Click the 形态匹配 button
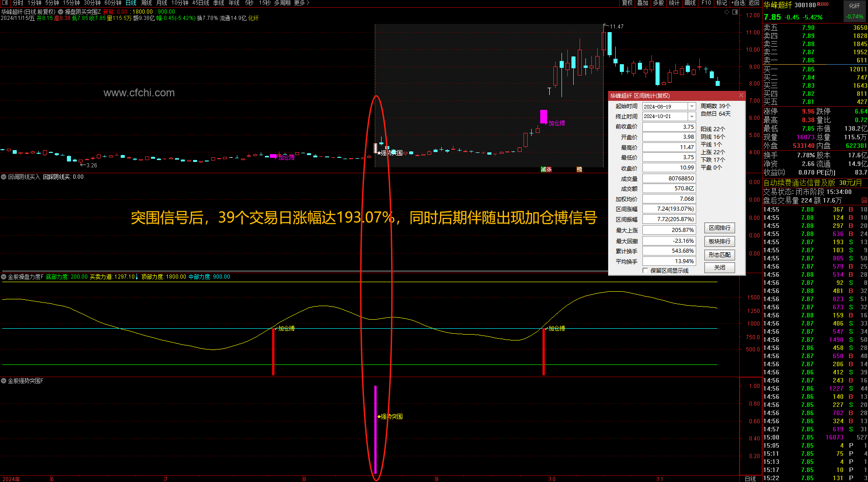This screenshot has width=868, height=482. pos(719,255)
